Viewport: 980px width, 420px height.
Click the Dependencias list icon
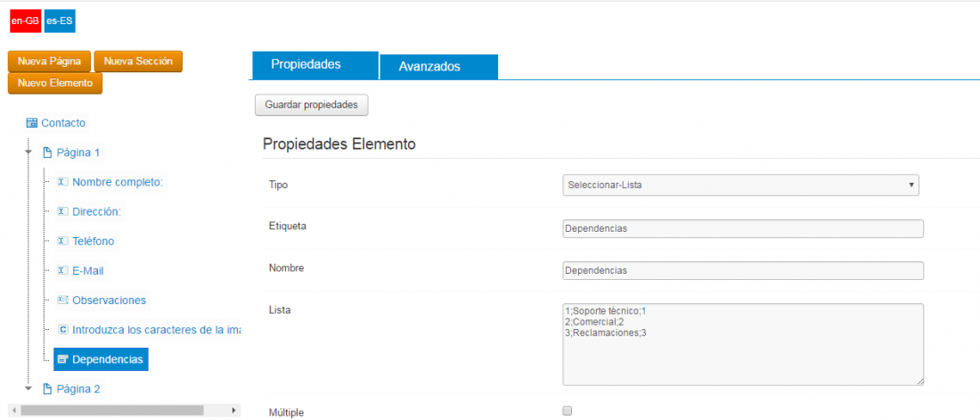(x=62, y=359)
